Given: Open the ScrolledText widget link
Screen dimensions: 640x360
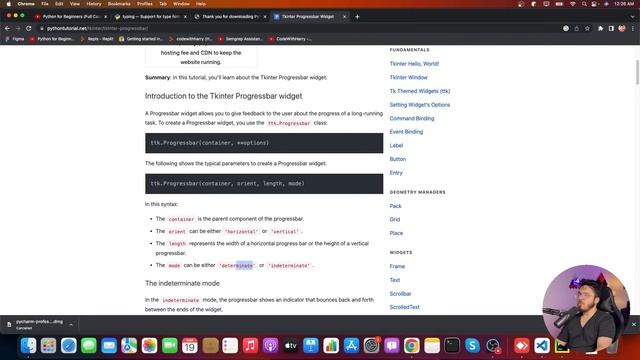Looking at the screenshot, I should tap(404, 307).
